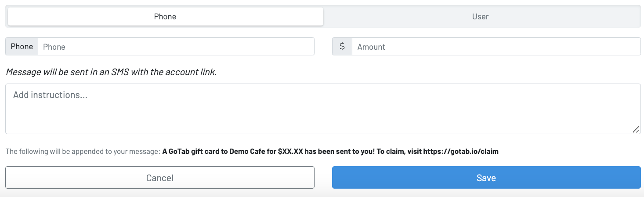
Task: Switch to the Phone tab
Action: [165, 17]
